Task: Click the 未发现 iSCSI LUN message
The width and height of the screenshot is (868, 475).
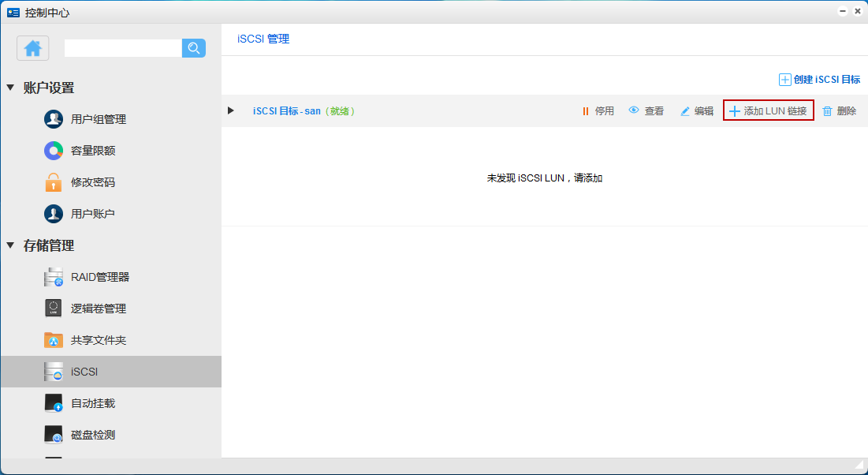Action: click(x=545, y=178)
